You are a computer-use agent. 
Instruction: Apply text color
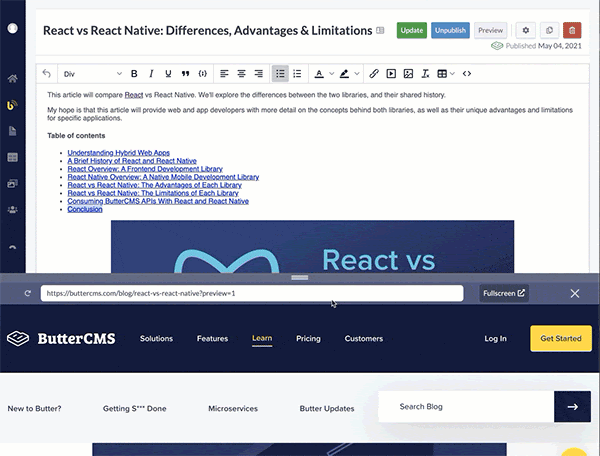319,74
